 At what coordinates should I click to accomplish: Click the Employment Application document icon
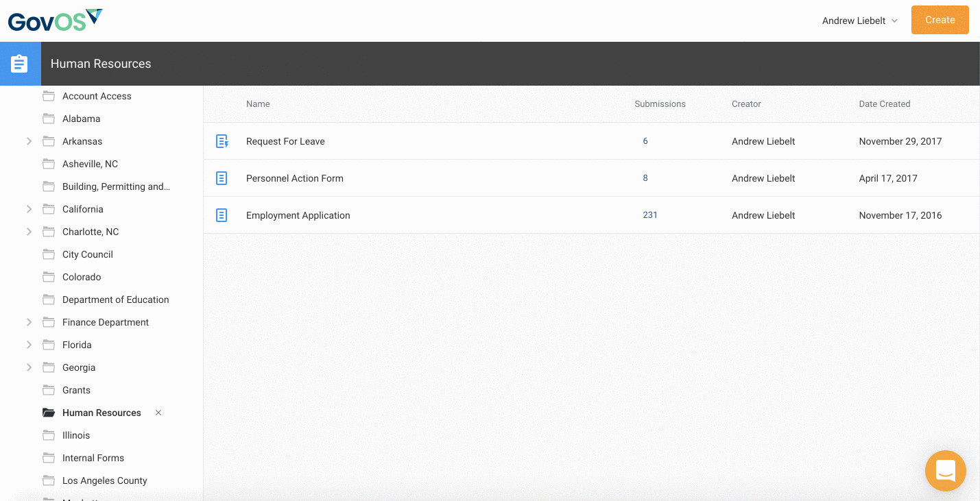coord(222,215)
